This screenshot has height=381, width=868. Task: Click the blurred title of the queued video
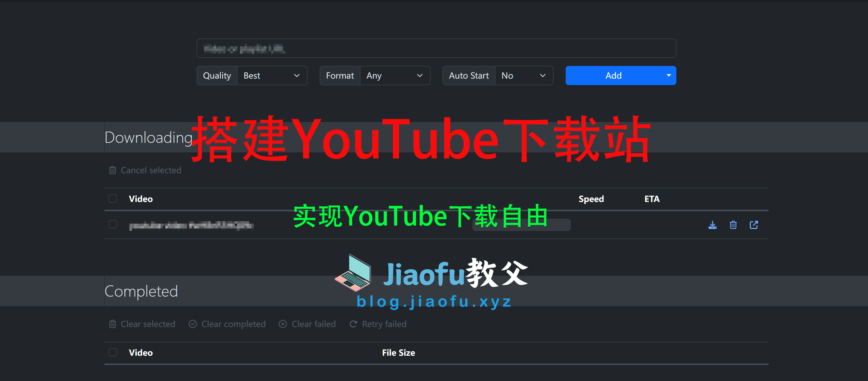(191, 226)
